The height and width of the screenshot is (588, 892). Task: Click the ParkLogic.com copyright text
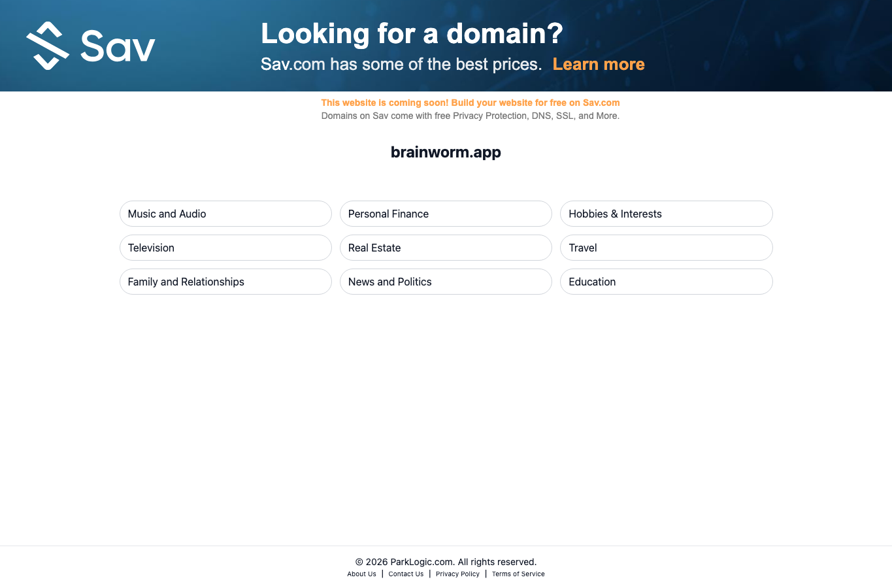click(446, 562)
